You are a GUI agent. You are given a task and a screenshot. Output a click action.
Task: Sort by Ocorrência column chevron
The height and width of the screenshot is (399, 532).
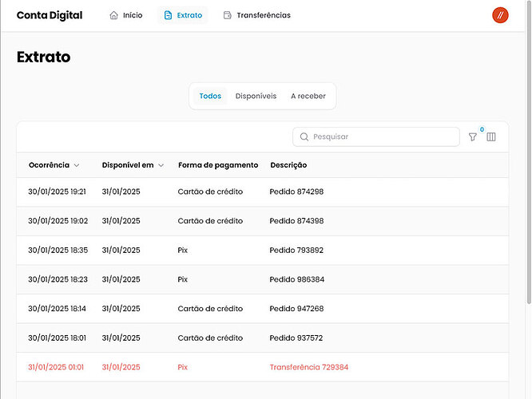(x=77, y=165)
